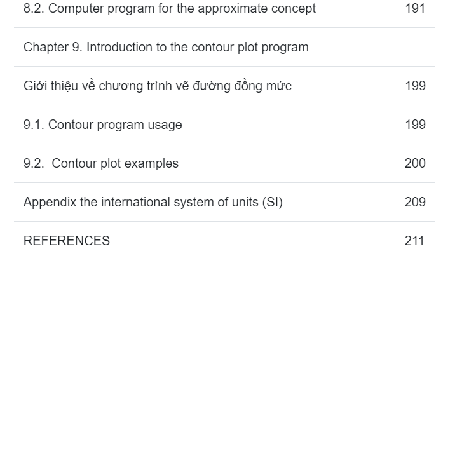This screenshot has height=458, width=476.
Task: Click the words 'Chapter 9.'
Action: (53, 48)
